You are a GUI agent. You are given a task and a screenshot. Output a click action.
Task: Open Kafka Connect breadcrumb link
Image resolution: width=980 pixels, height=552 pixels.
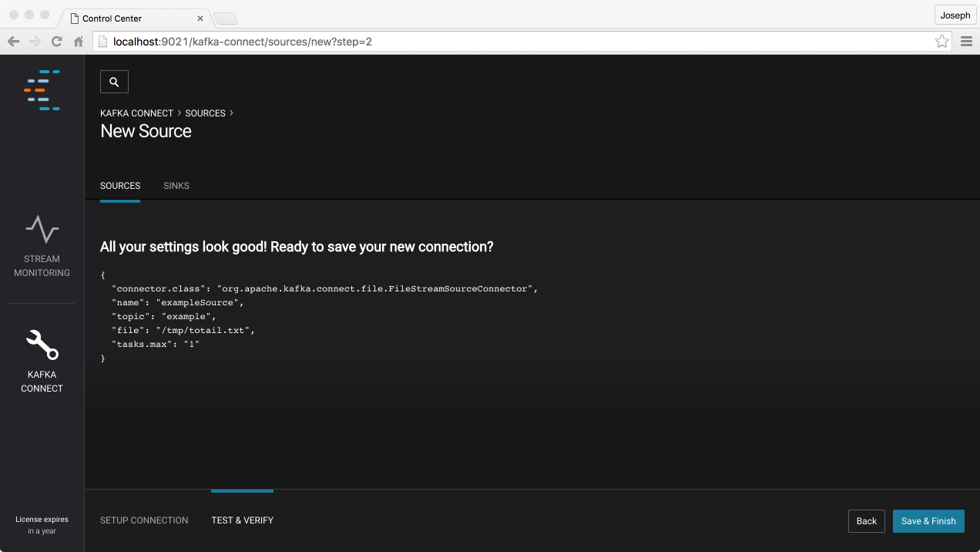136,113
